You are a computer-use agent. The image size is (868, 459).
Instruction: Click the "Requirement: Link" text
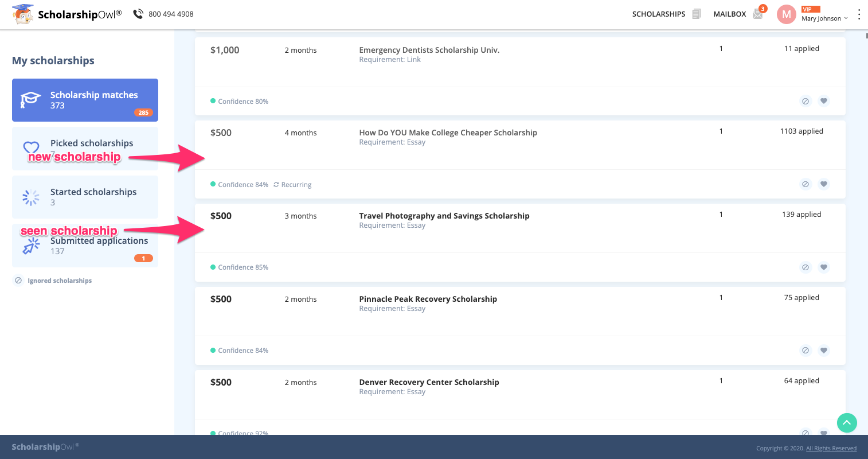click(x=390, y=60)
